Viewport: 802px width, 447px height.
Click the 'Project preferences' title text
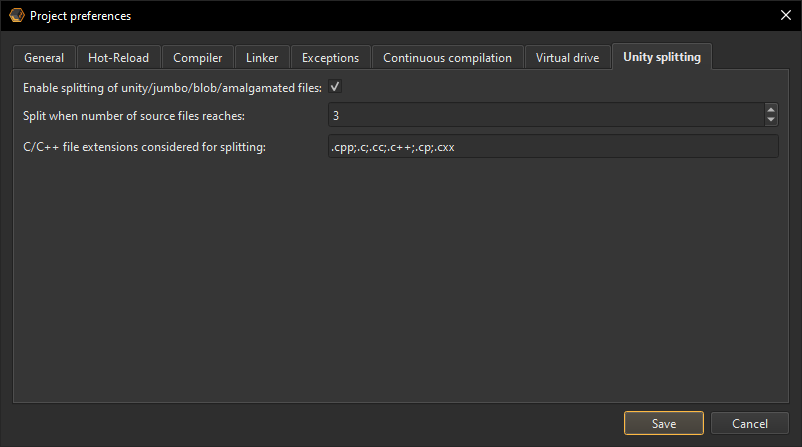point(80,16)
